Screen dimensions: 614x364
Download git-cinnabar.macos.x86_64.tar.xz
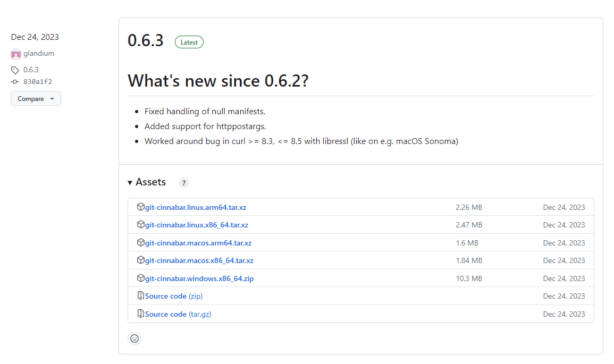[x=199, y=260]
